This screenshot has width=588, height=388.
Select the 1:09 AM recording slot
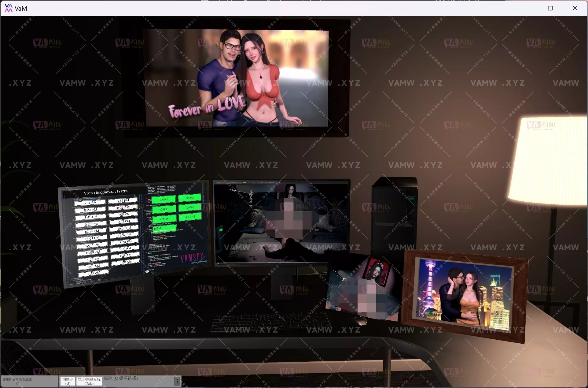[126, 248]
